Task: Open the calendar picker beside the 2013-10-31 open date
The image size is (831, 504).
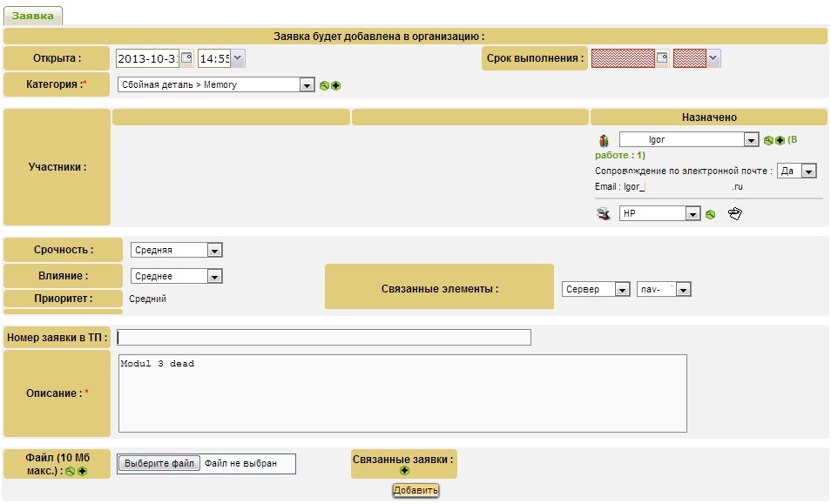Action: (186, 57)
